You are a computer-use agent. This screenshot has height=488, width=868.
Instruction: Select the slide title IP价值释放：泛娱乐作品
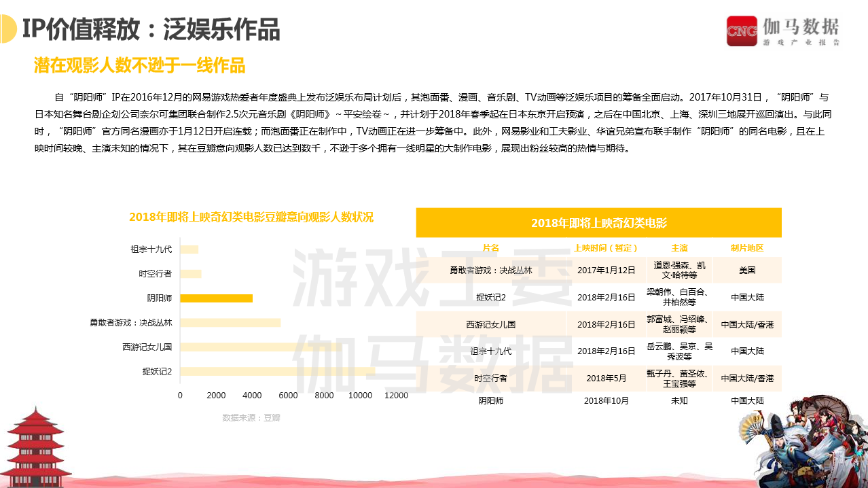pyautogui.click(x=150, y=29)
